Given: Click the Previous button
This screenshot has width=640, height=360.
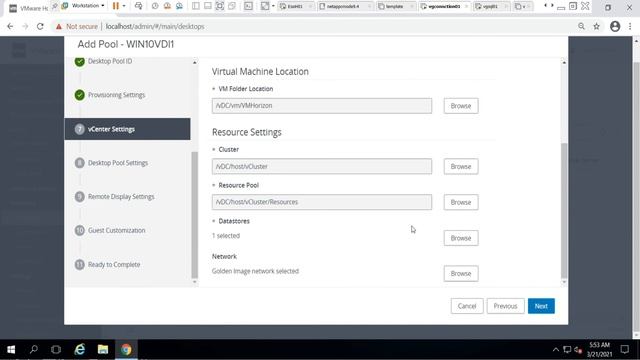Looking at the screenshot, I should pos(505,306).
